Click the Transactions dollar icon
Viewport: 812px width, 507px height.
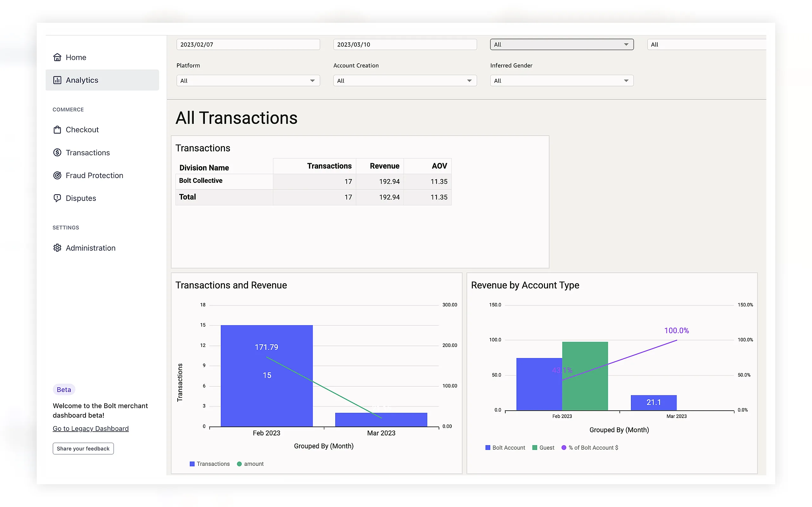pyautogui.click(x=57, y=152)
